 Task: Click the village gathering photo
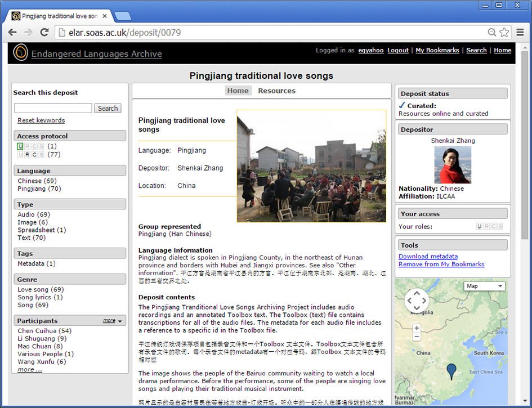311,166
